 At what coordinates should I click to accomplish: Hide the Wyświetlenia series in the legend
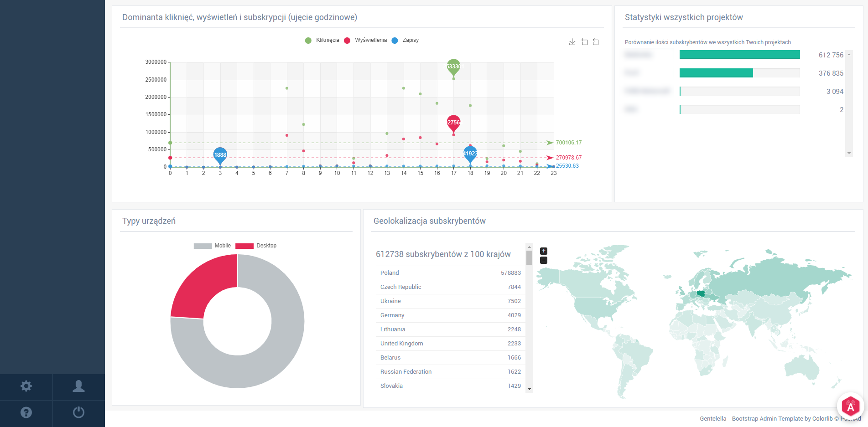pyautogui.click(x=365, y=40)
